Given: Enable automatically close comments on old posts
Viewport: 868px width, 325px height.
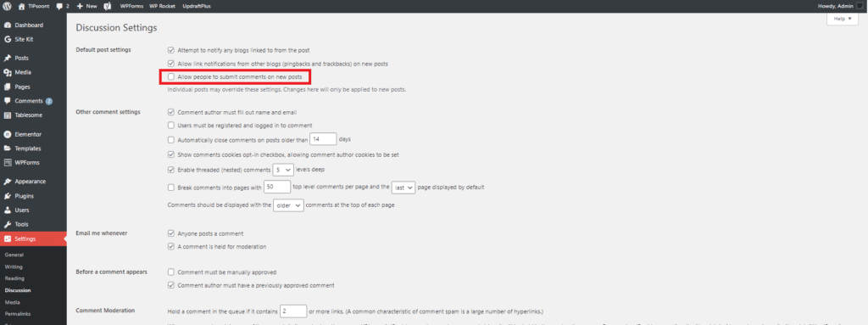Looking at the screenshot, I should [171, 140].
